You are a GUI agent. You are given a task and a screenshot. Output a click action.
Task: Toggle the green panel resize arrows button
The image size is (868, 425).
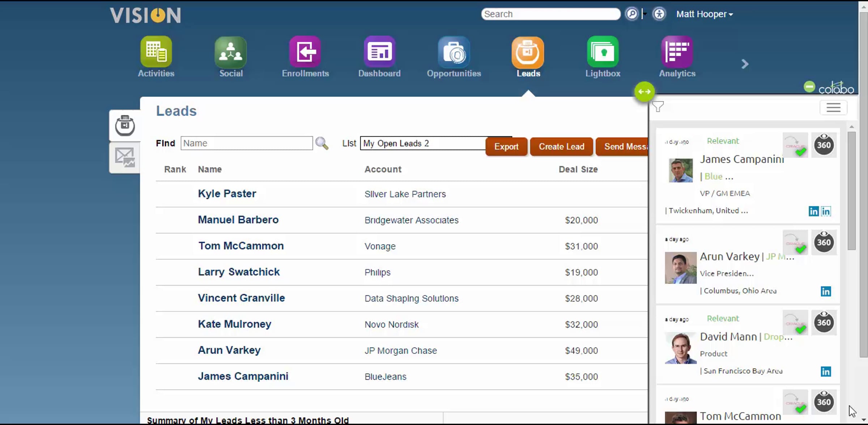click(644, 92)
